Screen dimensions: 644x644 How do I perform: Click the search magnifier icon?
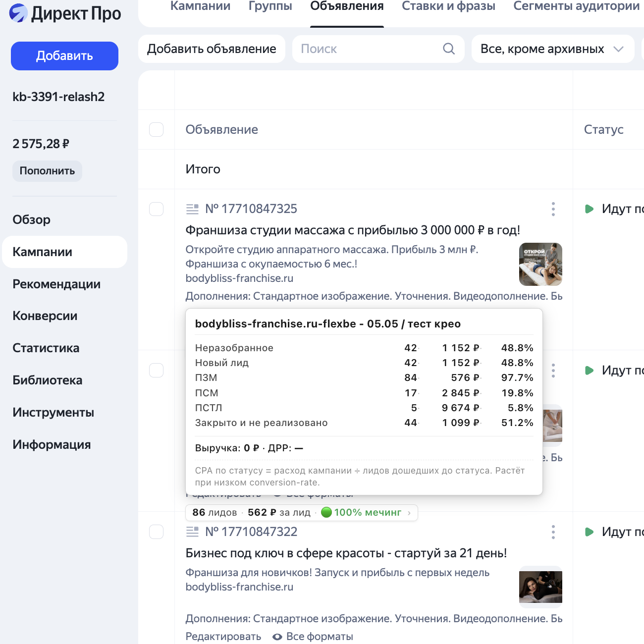[x=449, y=49]
